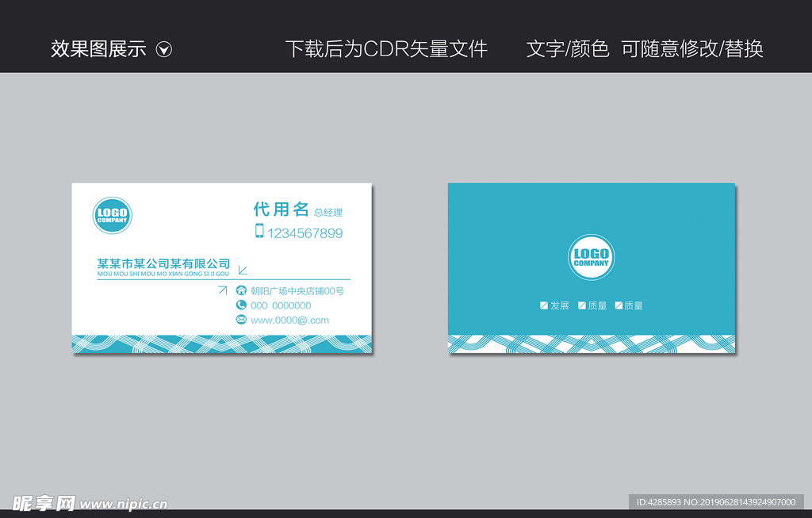
Task: Select the home/address icon before 朝阳广场中央店铺00号
Action: [243, 290]
